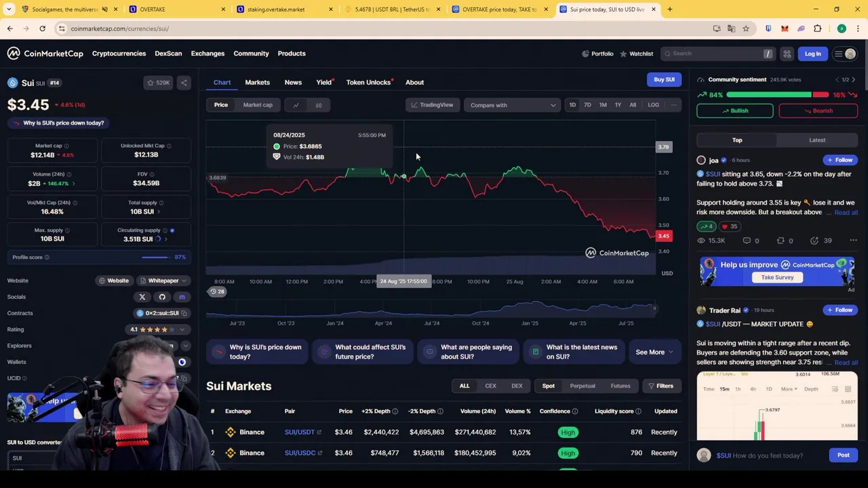This screenshot has width=868, height=488.
Task: Click browser reload button
Action: click(x=42, y=28)
